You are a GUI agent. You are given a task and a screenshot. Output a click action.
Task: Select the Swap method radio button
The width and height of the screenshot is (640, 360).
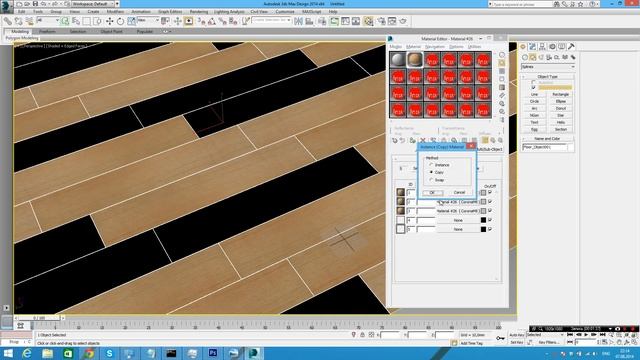click(431, 180)
